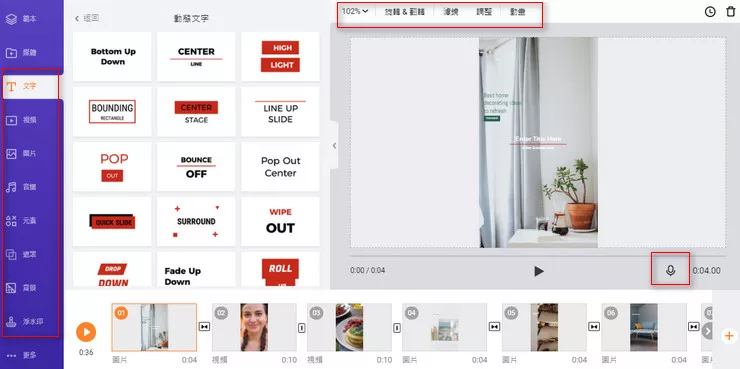Select timeline clip 03 with food video
The image size is (740, 369).
point(349,327)
